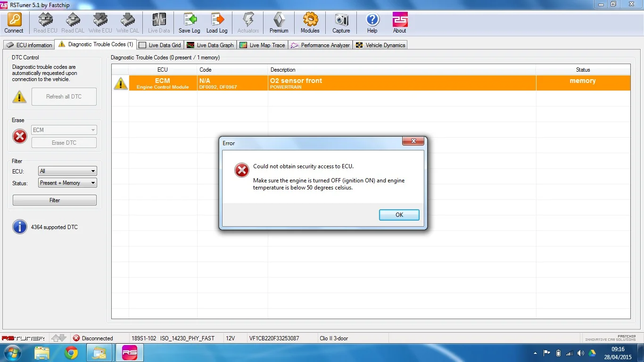Image resolution: width=644 pixels, height=362 pixels.
Task: Click the Write ECU toolbar icon
Action: [100, 19]
